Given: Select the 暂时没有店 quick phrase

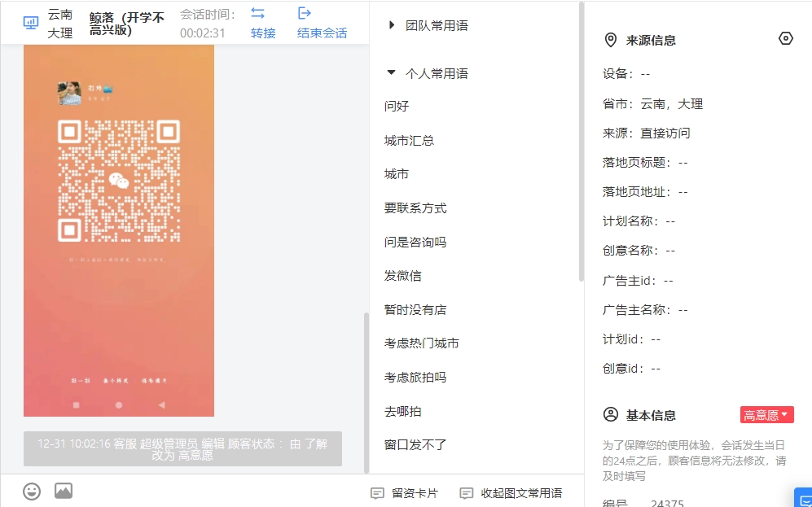Looking at the screenshot, I should click(415, 310).
